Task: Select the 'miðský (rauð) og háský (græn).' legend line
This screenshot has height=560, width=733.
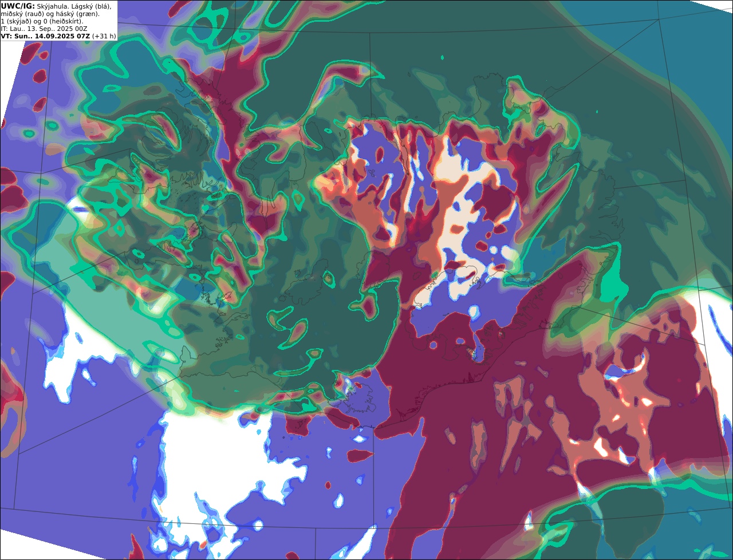Action: tap(50, 14)
